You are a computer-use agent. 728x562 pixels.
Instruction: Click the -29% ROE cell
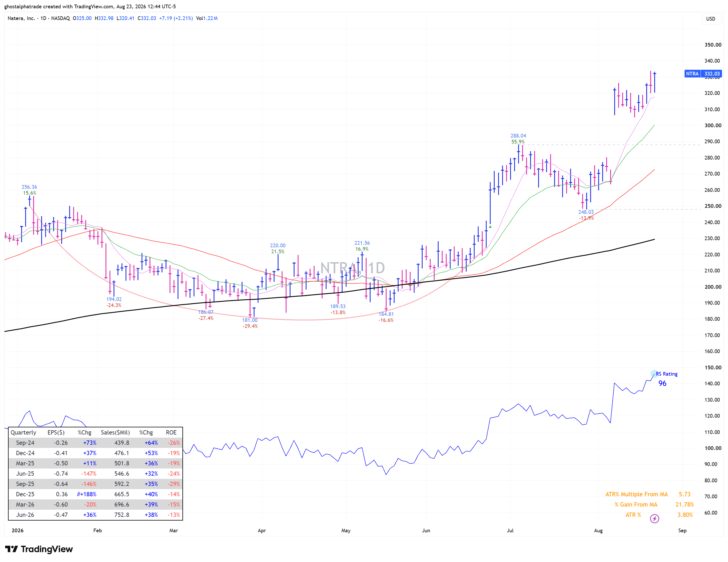pyautogui.click(x=174, y=484)
